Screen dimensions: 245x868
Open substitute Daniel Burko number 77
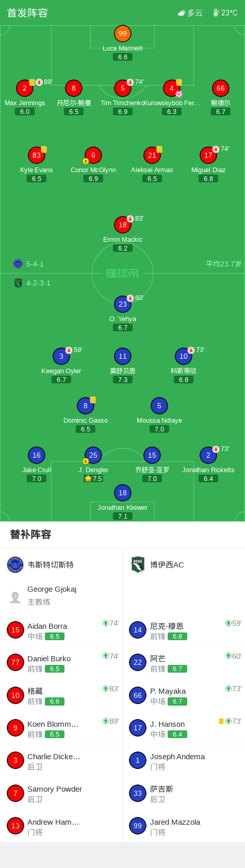tap(15, 662)
